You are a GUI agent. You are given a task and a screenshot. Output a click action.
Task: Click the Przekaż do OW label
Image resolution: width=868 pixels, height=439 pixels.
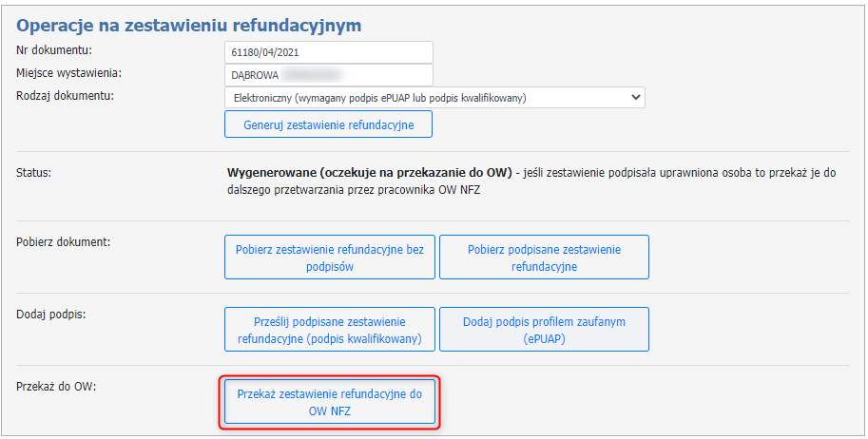tap(57, 386)
